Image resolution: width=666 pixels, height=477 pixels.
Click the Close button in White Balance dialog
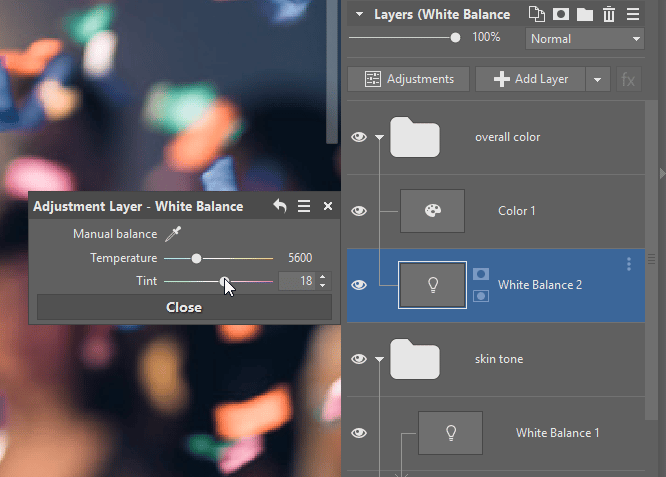click(x=184, y=307)
